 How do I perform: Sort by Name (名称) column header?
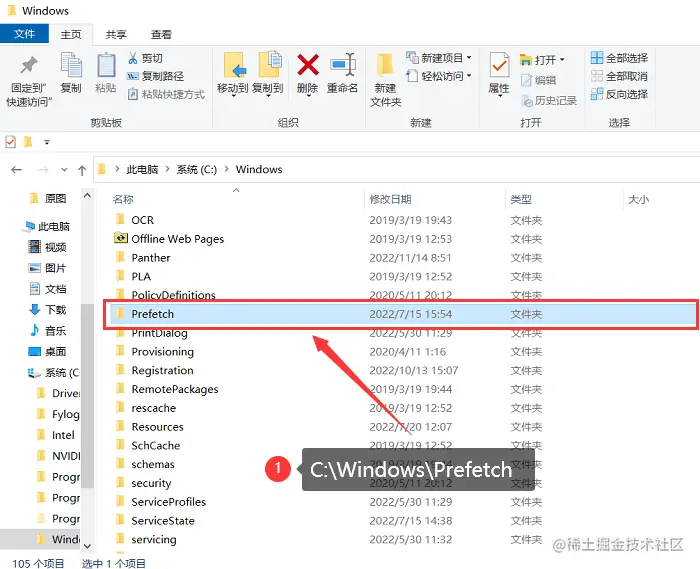click(x=123, y=199)
